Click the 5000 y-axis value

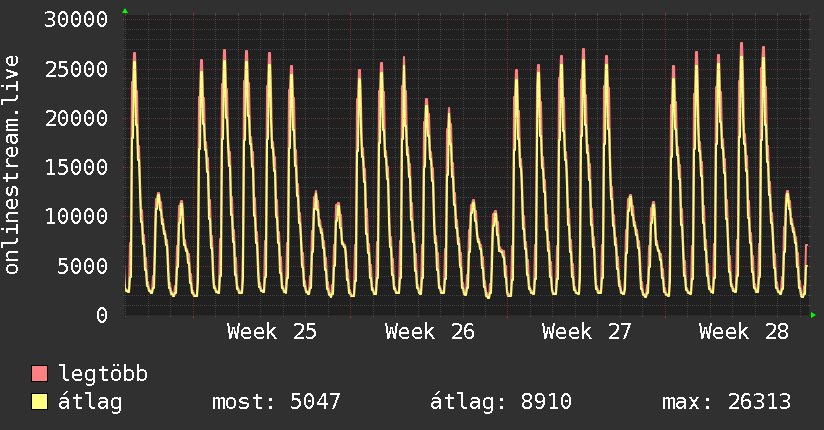click(83, 265)
